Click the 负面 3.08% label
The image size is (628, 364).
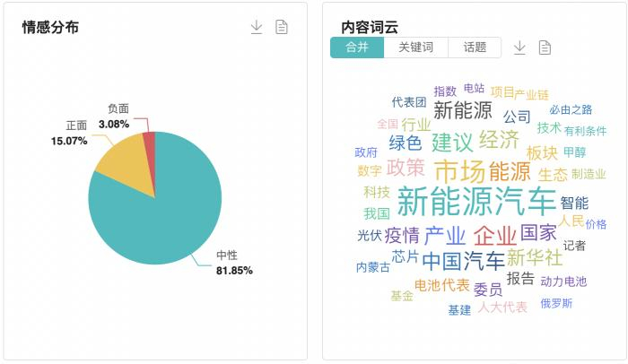[x=114, y=116]
